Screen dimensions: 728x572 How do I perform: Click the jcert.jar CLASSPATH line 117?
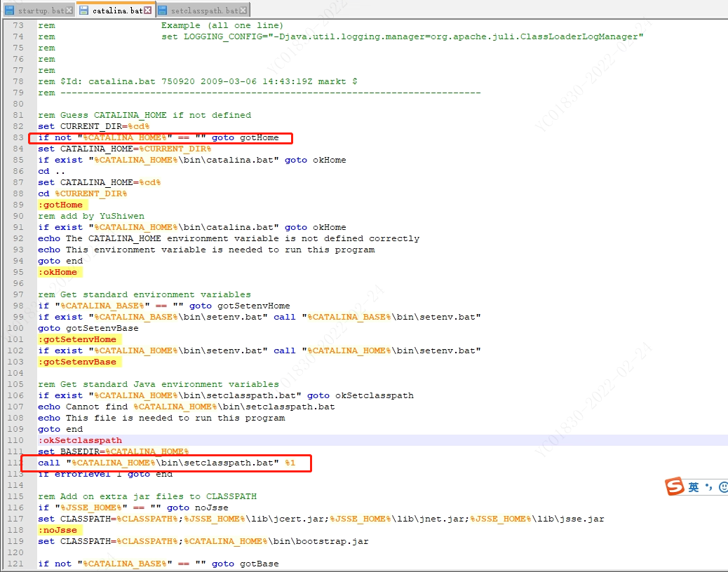click(x=321, y=519)
